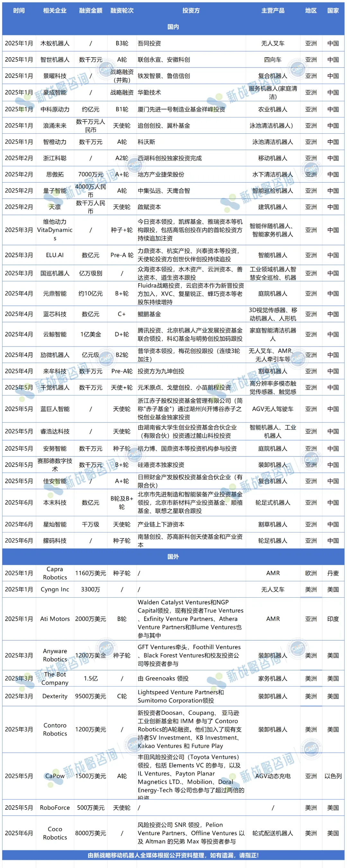Image resolution: width=347 pixels, height=868 pixels.
Task: Click the 投资方 column header
Action: (x=191, y=10)
